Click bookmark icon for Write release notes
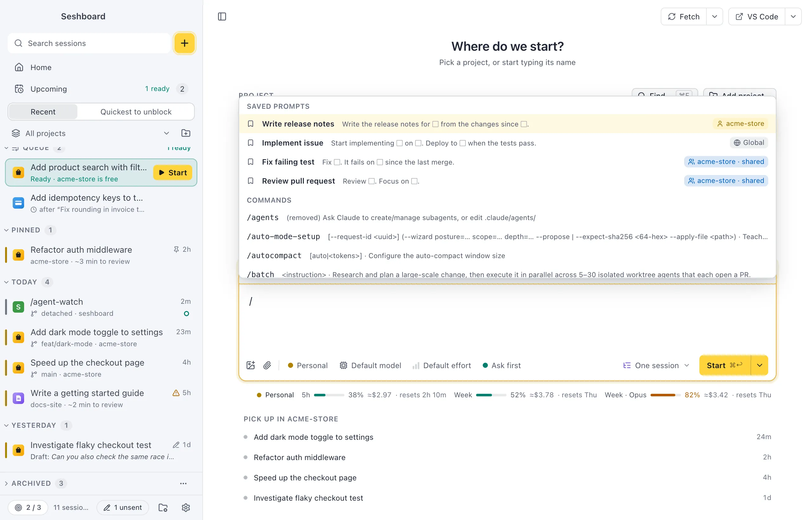 [x=251, y=124]
